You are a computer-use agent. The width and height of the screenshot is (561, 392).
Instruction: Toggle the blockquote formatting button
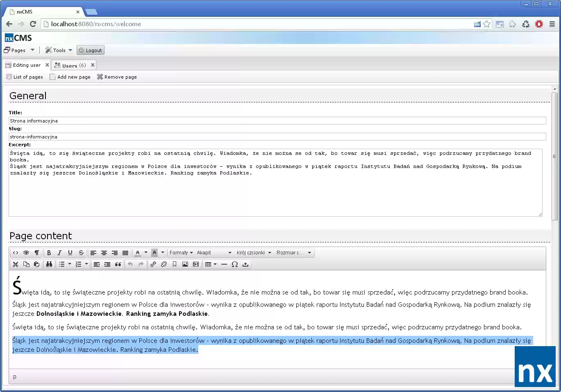[x=118, y=264]
